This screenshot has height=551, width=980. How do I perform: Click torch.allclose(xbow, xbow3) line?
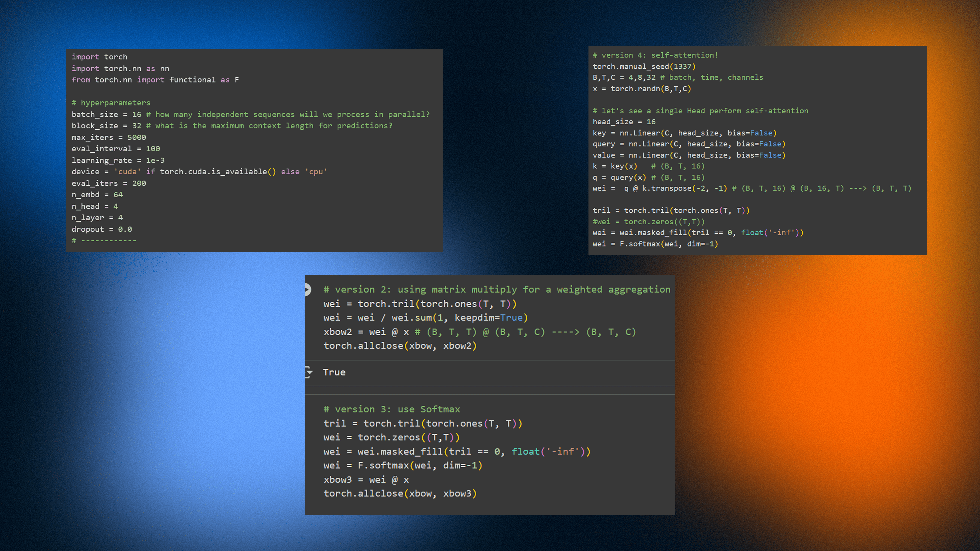click(x=400, y=494)
